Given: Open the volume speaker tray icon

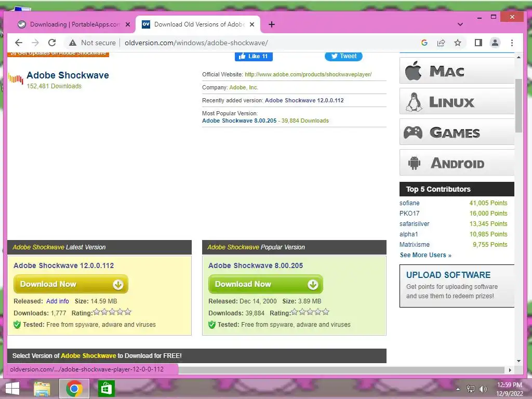Looking at the screenshot, I should (x=483, y=389).
